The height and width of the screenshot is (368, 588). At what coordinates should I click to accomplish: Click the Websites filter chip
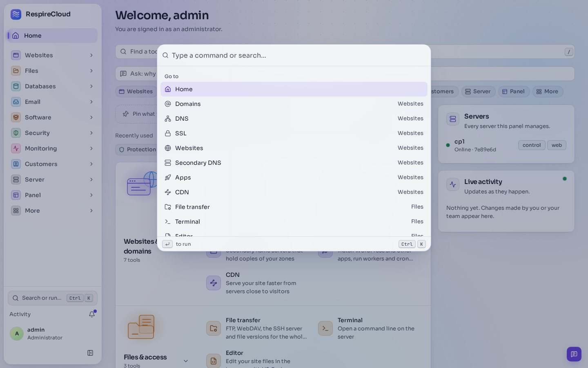tap(136, 92)
